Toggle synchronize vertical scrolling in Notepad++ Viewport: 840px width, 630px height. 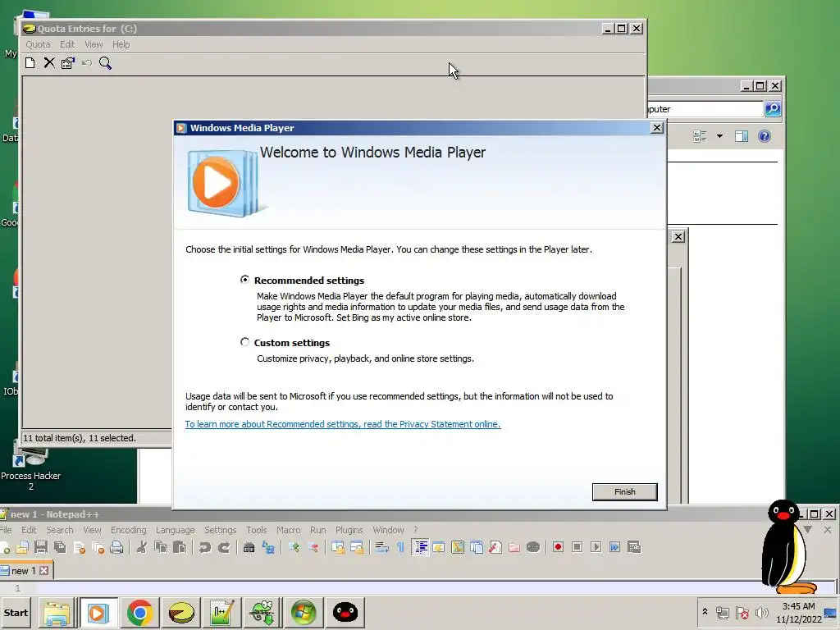[x=337, y=547]
